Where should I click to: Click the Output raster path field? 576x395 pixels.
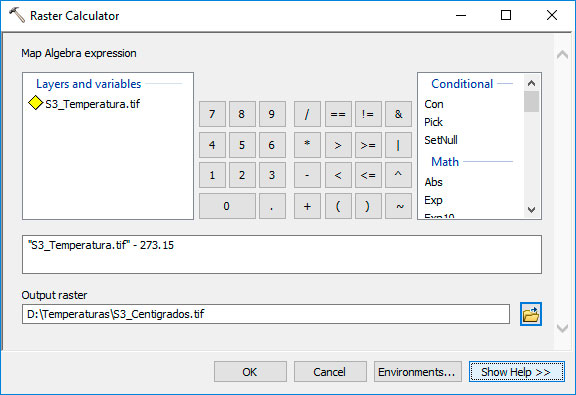266,314
